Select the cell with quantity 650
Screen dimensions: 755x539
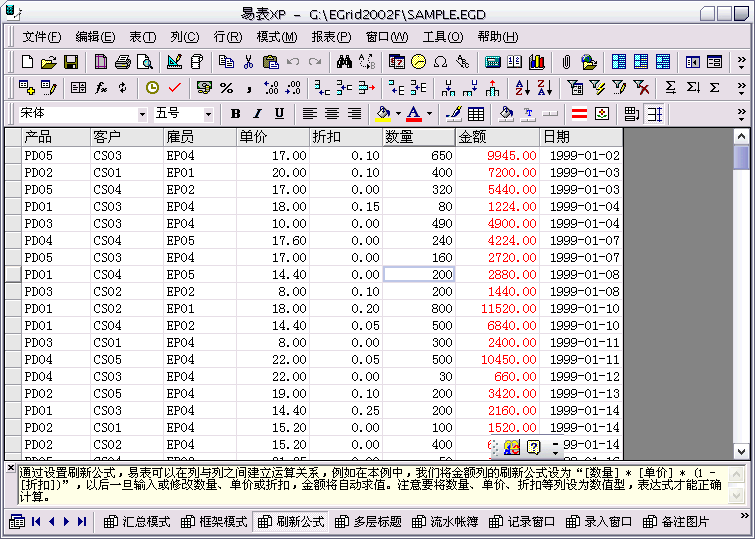(419, 156)
